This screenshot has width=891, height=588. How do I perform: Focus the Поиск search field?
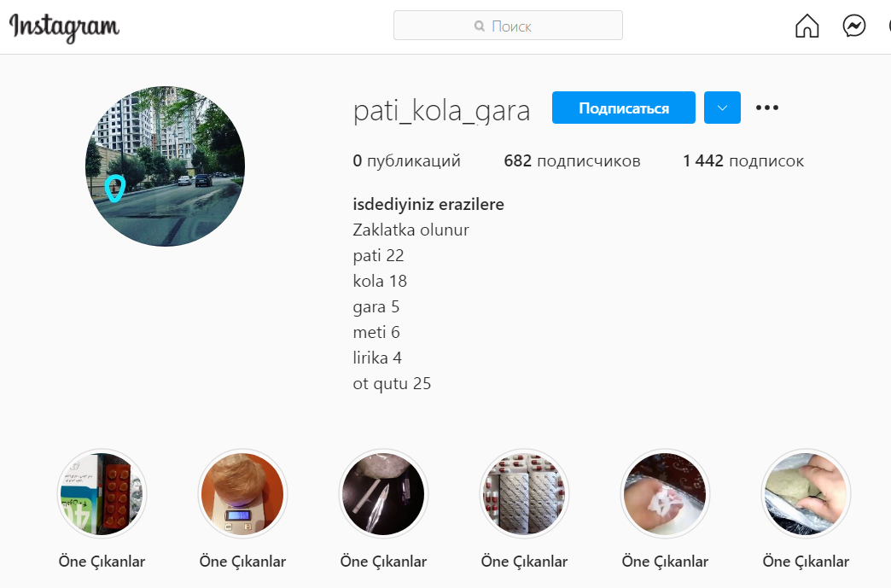(x=508, y=26)
